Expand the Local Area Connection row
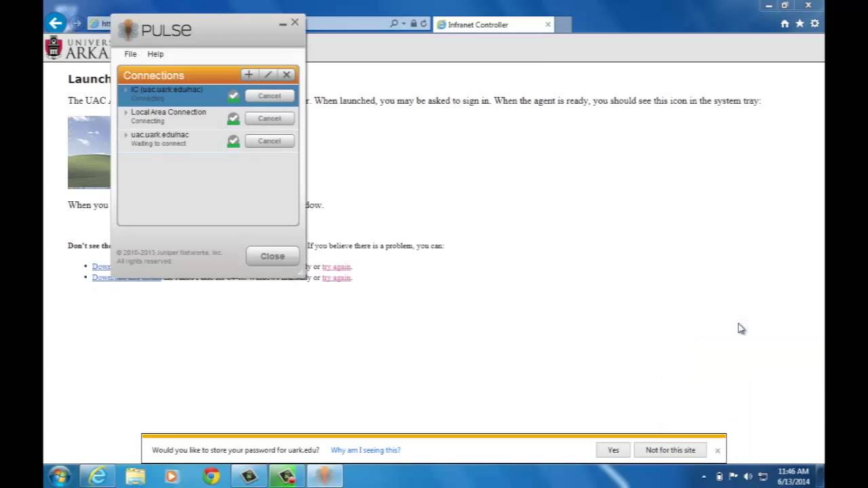868x488 pixels. [125, 113]
